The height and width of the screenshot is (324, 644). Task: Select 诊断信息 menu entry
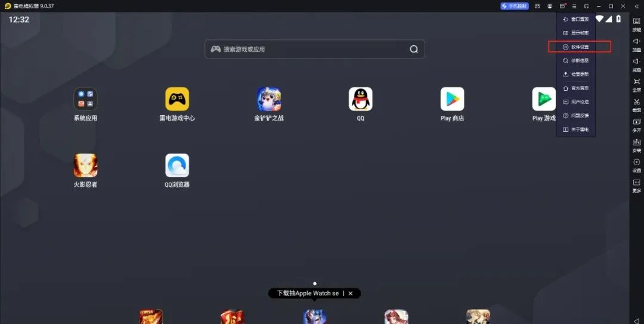point(576,60)
